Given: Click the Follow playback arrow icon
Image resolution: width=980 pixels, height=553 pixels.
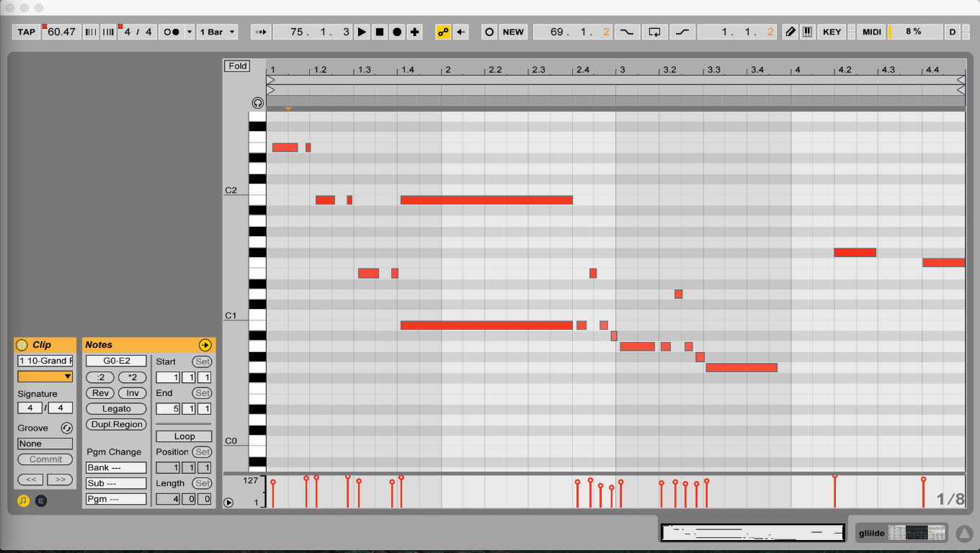Looking at the screenshot, I should point(260,32).
